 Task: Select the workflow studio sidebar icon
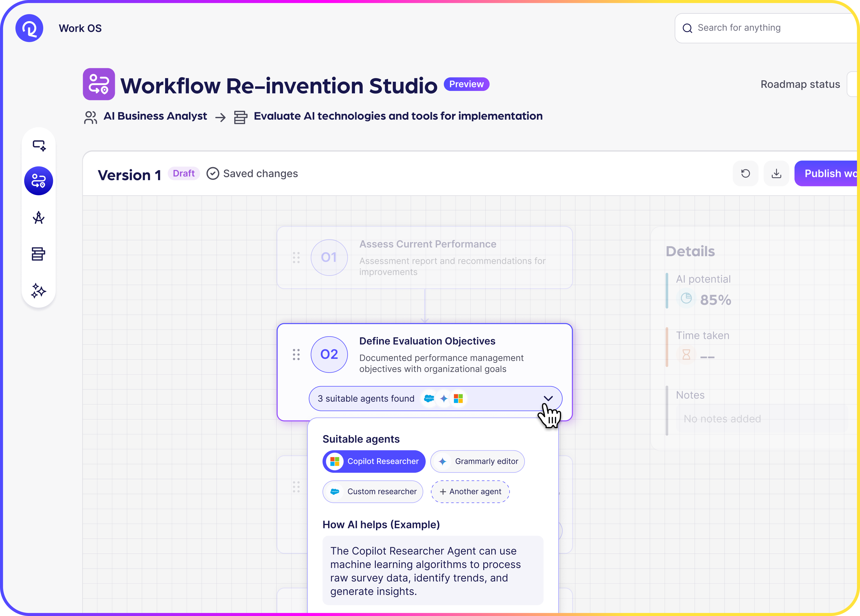click(x=39, y=181)
